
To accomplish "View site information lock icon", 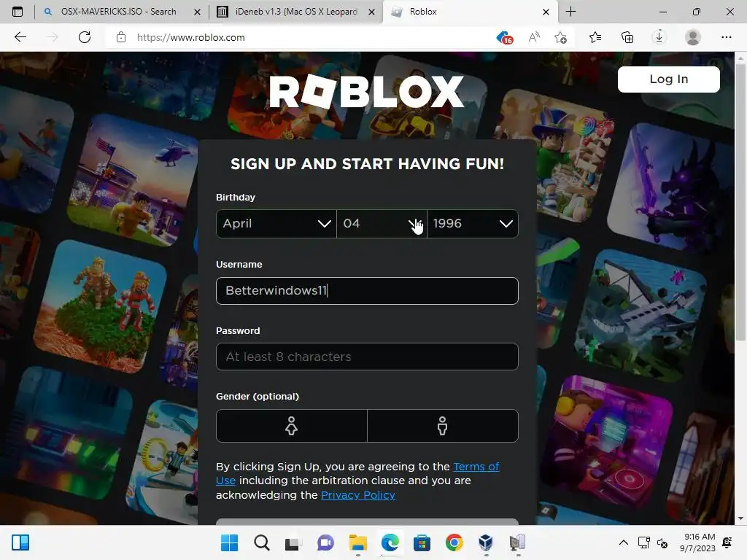I will pos(121,37).
